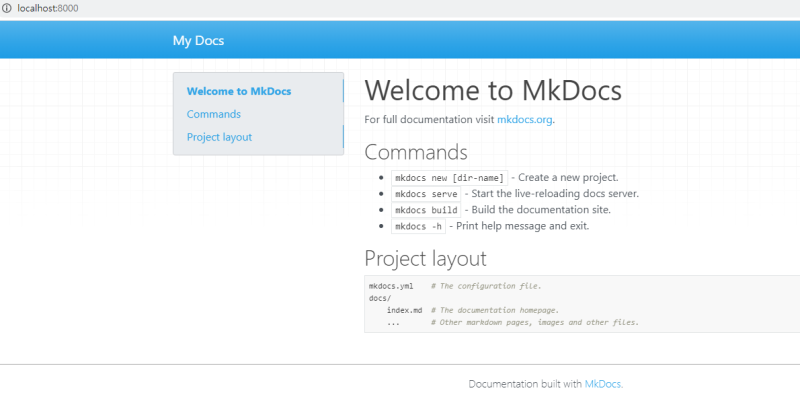Click 'Build the documentation site.' text

[x=541, y=210]
